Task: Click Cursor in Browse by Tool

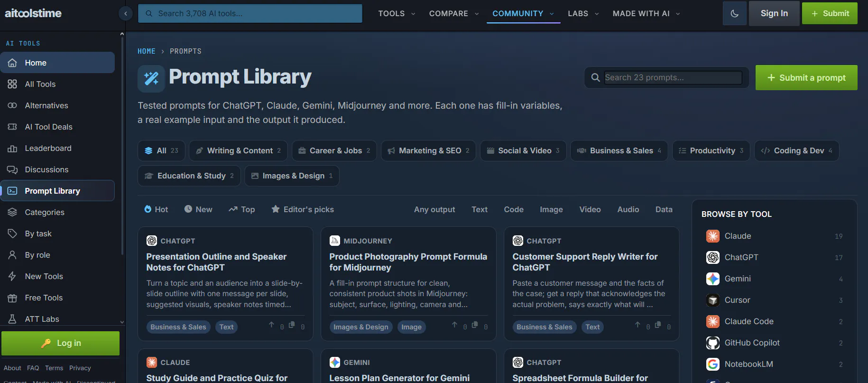Action: click(x=775, y=300)
